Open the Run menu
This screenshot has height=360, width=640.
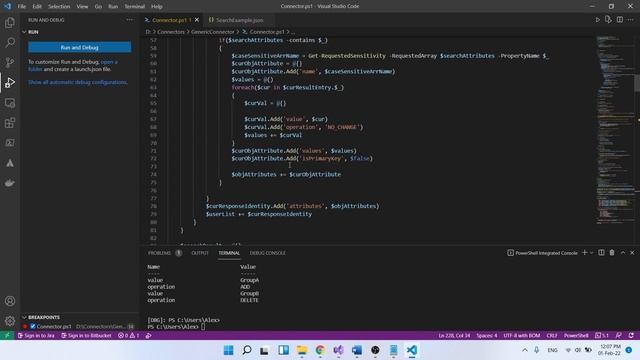tap(113, 7)
